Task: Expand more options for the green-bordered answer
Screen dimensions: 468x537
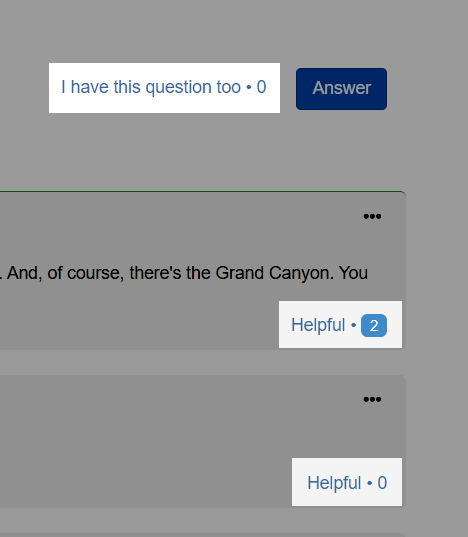Action: pos(372,216)
